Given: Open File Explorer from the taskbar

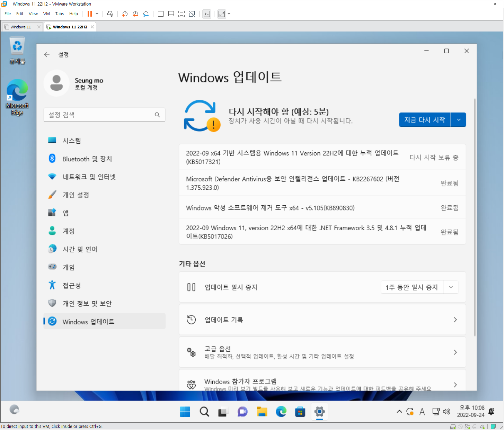Looking at the screenshot, I should [262, 412].
